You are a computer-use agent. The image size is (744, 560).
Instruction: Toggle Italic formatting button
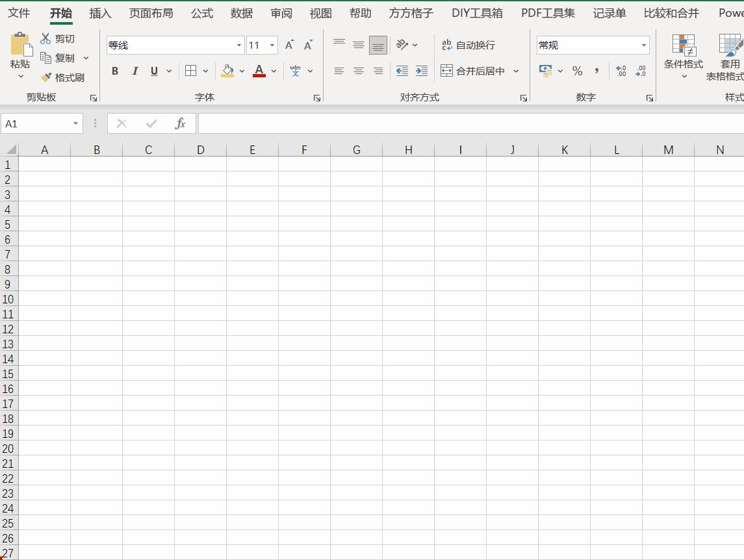tap(135, 71)
